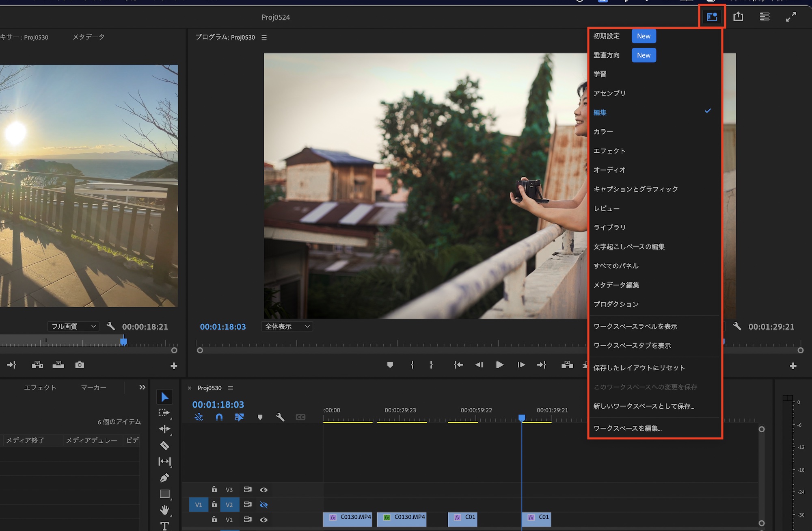This screenshot has height=531, width=812.
Task: Toggle timeline snapping magnet icon
Action: [219, 417]
